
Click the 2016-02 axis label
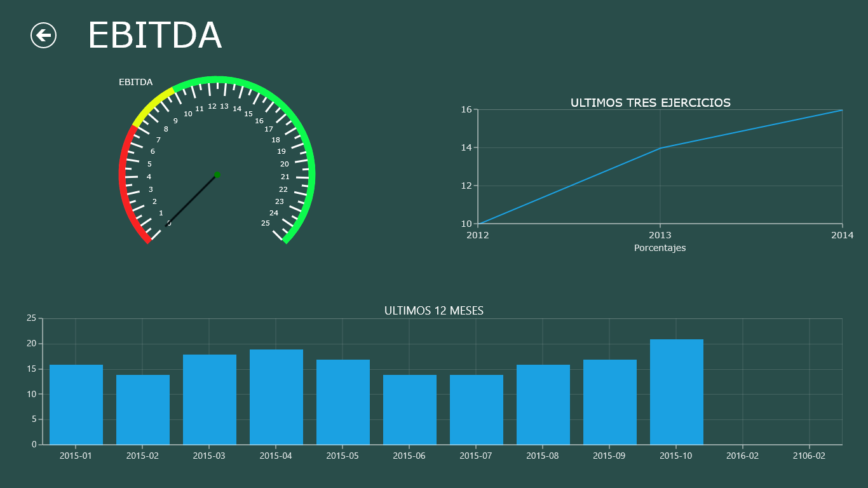click(743, 456)
